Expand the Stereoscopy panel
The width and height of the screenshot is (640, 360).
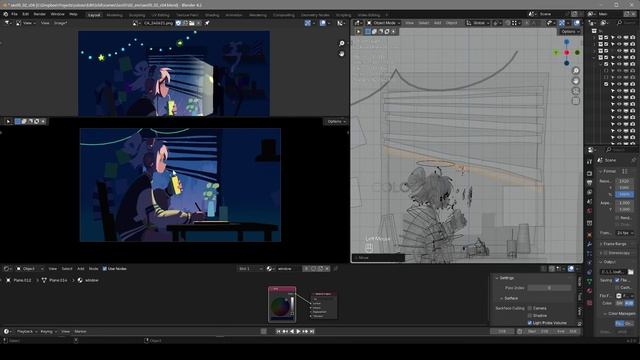[616, 253]
